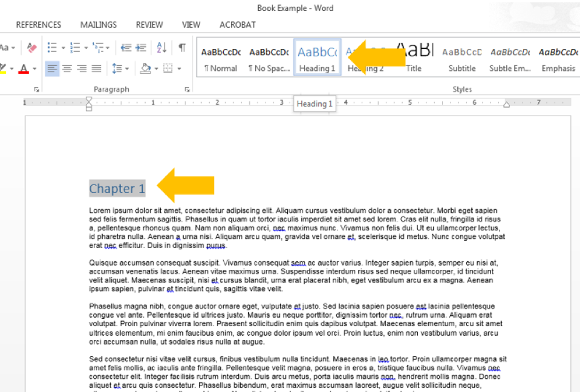This screenshot has width=580, height=392.
Task: Select the Sort icon in Paragraph group
Action: pyautogui.click(x=160, y=47)
